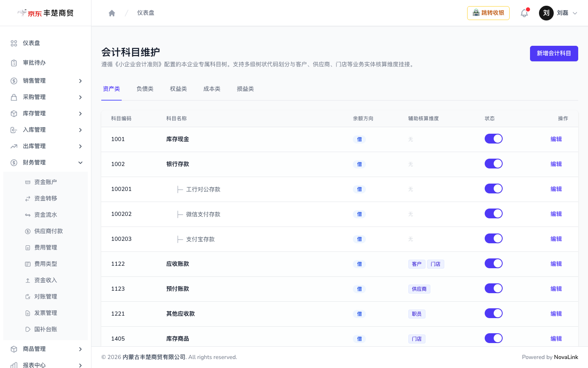Select the 损益类 tab
Screen dimensions: 588x368
point(245,89)
